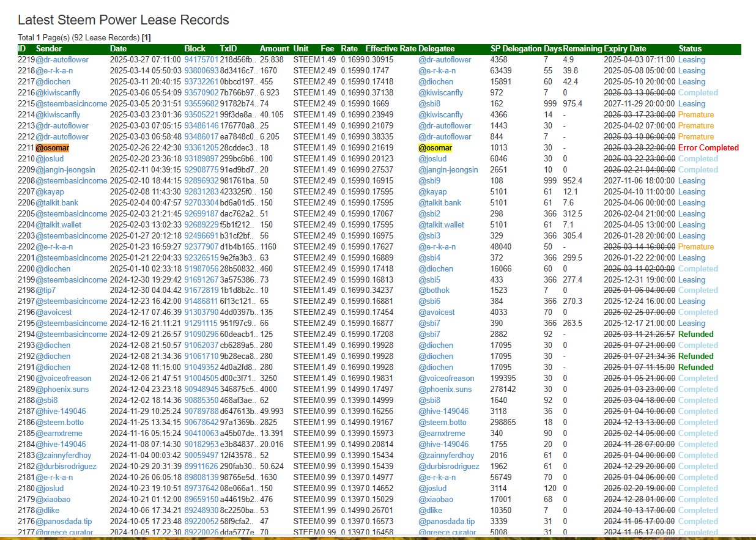Open block link 91049352
Screen dimensions: 756x540
pyautogui.click(x=201, y=368)
